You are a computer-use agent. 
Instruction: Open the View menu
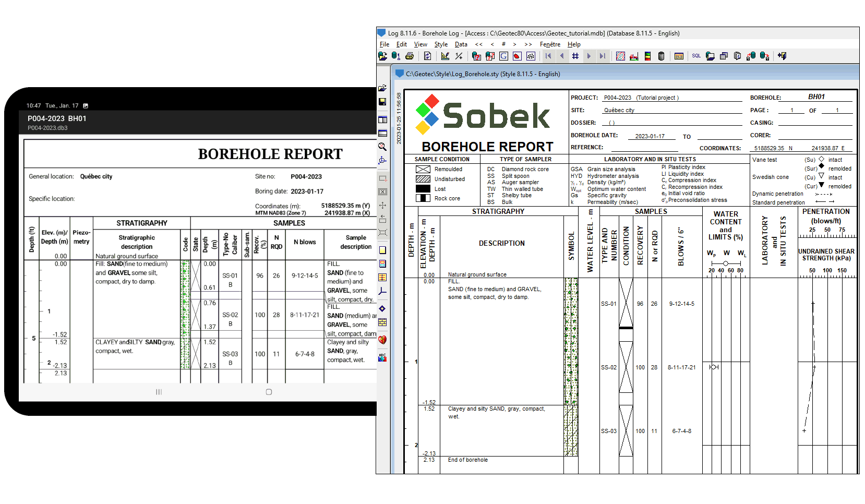421,44
